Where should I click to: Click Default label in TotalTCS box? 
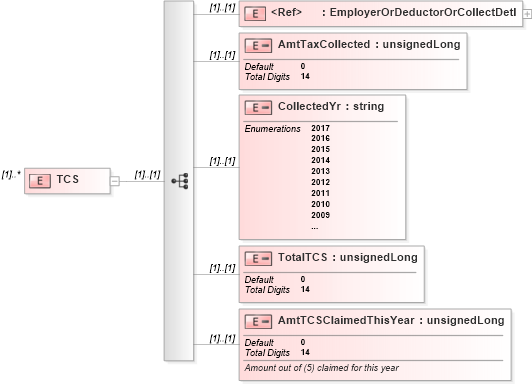pyautogui.click(x=259, y=279)
